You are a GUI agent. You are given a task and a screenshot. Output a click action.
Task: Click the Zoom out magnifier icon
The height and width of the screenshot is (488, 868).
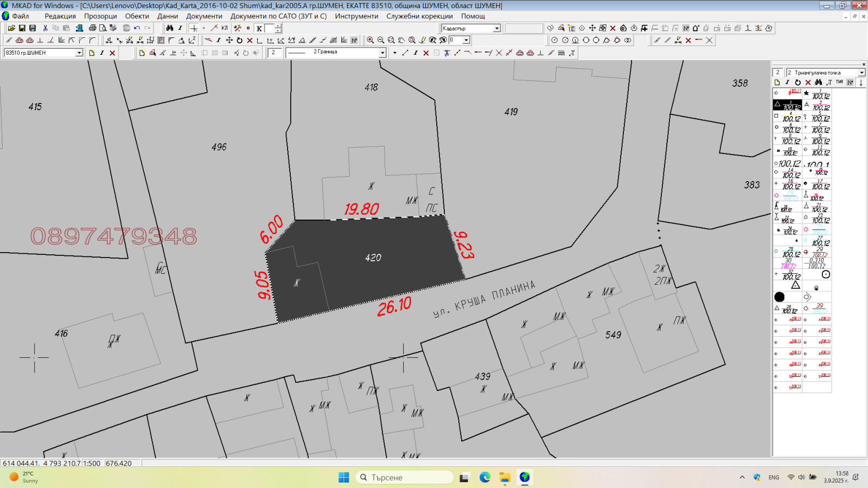pyautogui.click(x=381, y=40)
